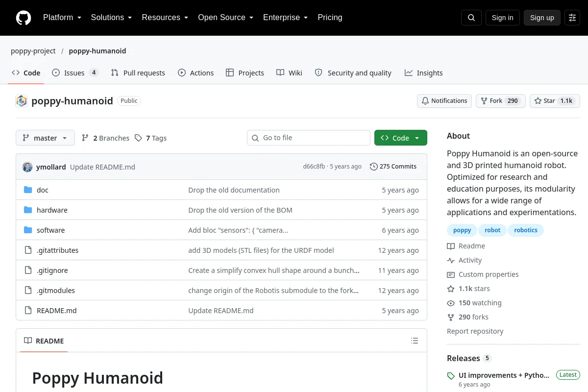
Task: Click ymollard's avatar picture
Action: [x=27, y=167]
